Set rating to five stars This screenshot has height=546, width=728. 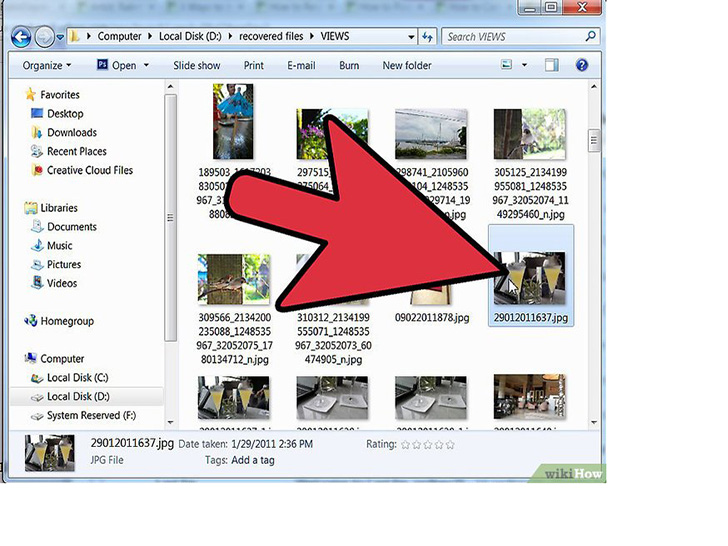(450, 445)
